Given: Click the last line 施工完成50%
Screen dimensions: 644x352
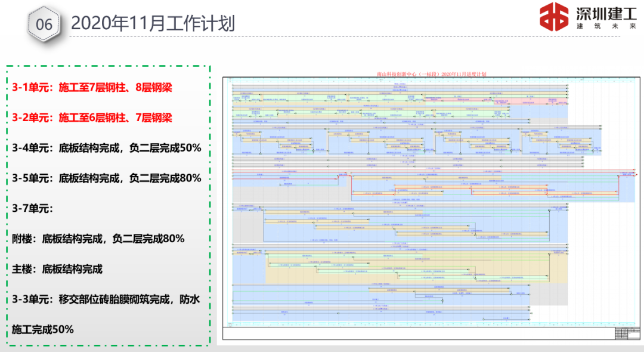Looking at the screenshot, I should coord(43,329).
